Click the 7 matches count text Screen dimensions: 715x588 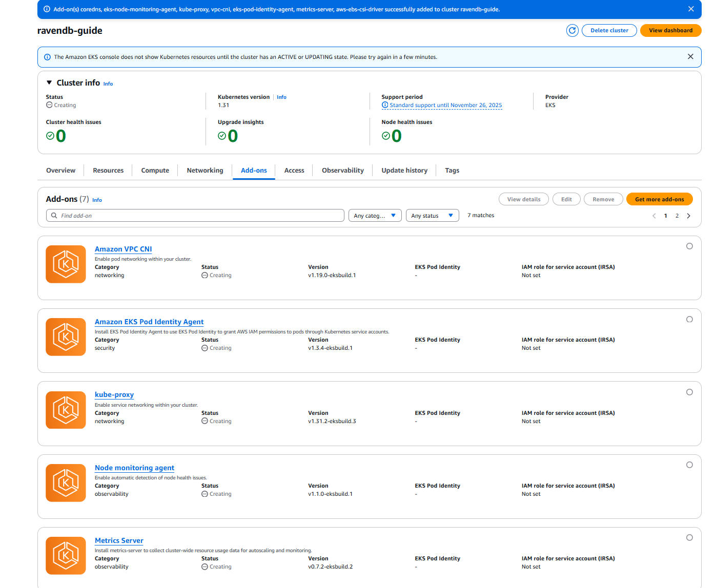click(481, 215)
